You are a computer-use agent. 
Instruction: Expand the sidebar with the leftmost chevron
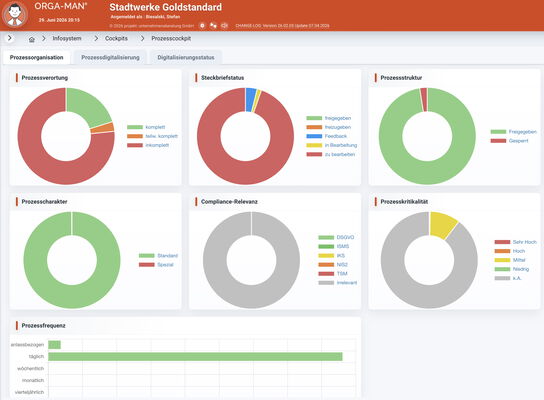pyautogui.click(x=10, y=38)
